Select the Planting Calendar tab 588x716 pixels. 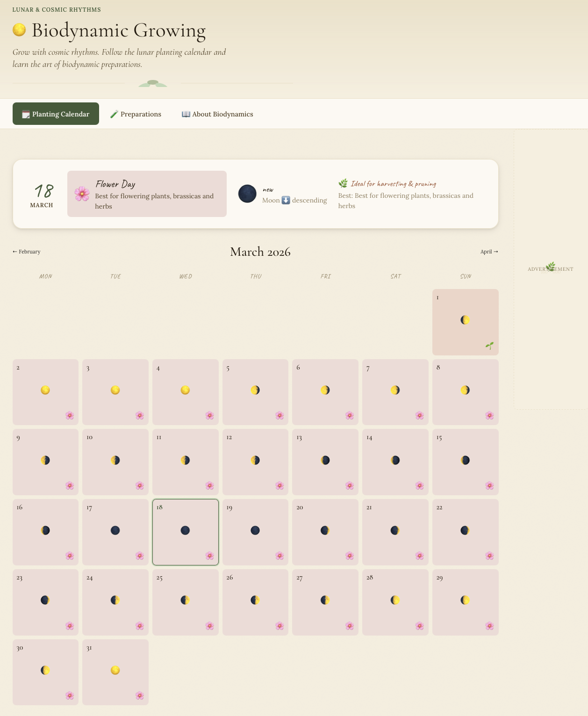pos(56,114)
